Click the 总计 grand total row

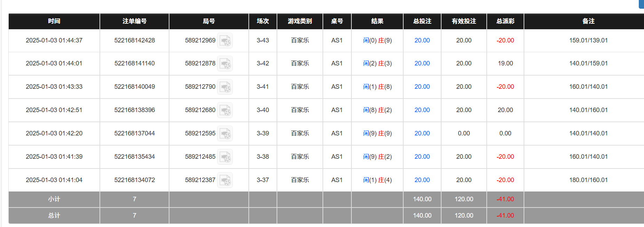coord(54,216)
